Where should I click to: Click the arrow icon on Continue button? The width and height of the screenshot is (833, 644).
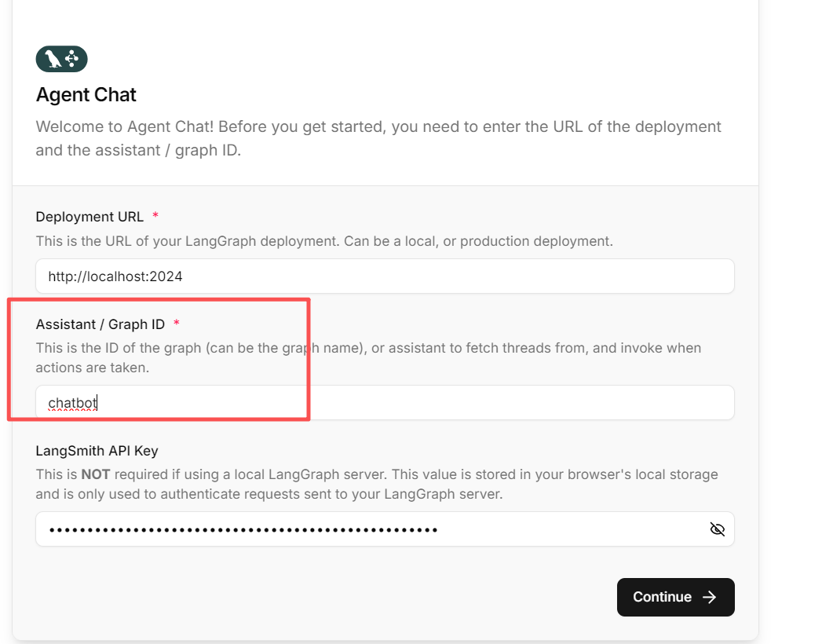[710, 597]
